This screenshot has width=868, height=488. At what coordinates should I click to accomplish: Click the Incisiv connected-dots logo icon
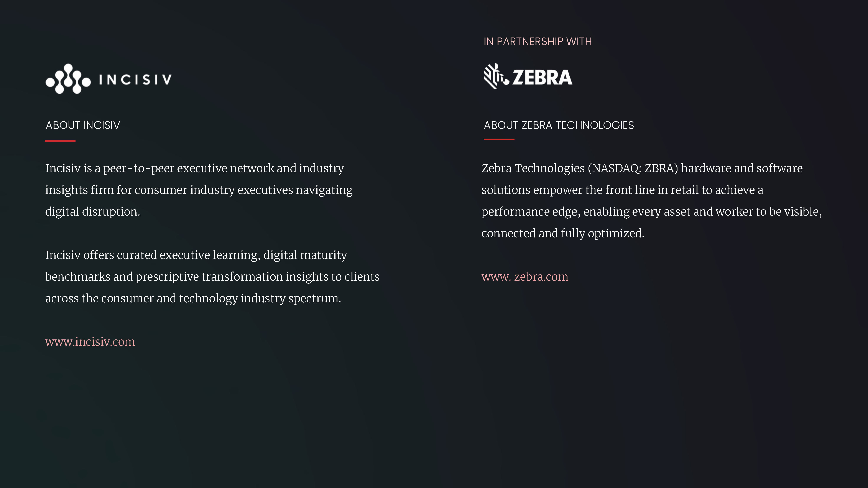68,79
